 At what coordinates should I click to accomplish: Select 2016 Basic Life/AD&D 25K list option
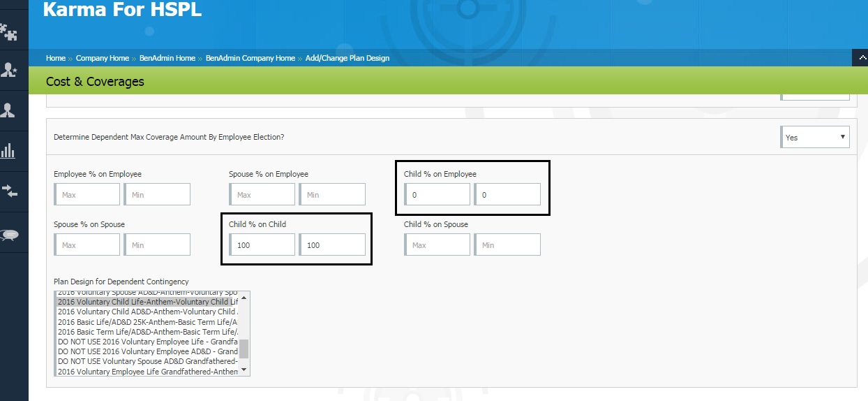point(147,322)
